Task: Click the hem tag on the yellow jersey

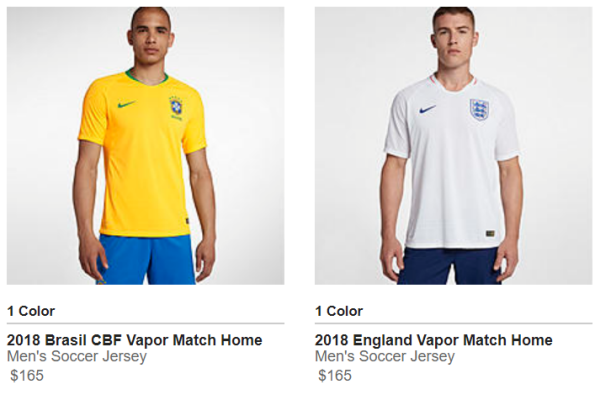Action: coord(187,222)
